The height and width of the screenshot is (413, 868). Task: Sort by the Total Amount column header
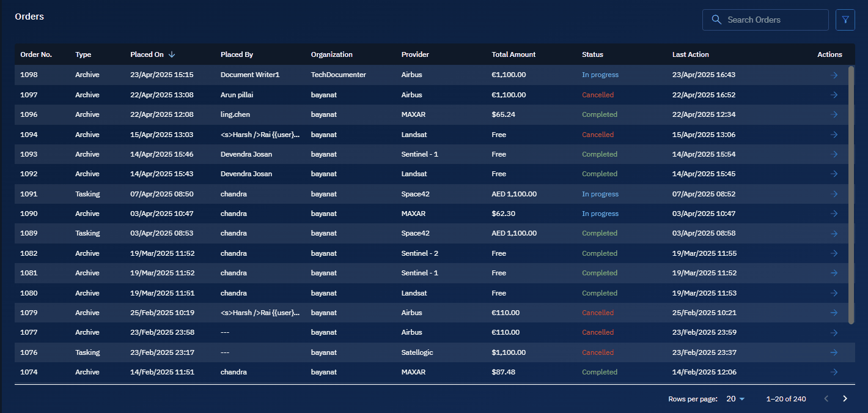(x=513, y=54)
